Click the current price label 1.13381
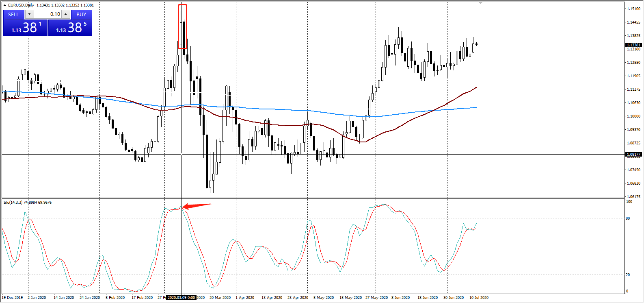Screen dimensions: 644x303 633,45
